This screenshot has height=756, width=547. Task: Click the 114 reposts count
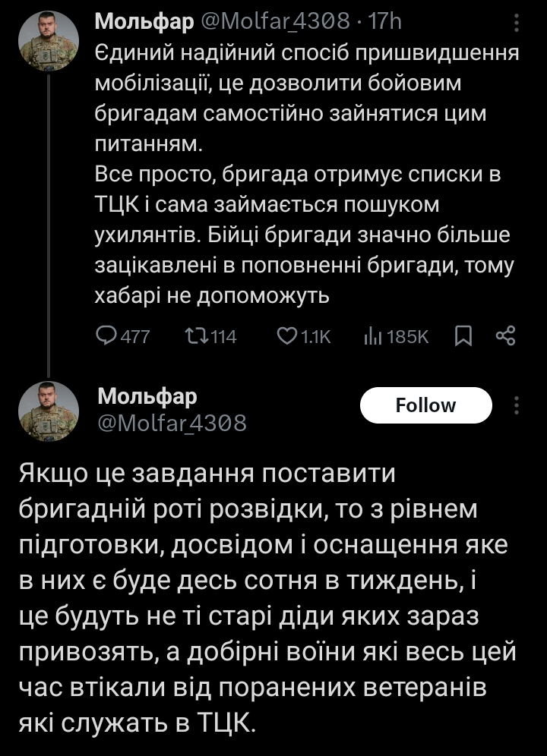coord(223,336)
